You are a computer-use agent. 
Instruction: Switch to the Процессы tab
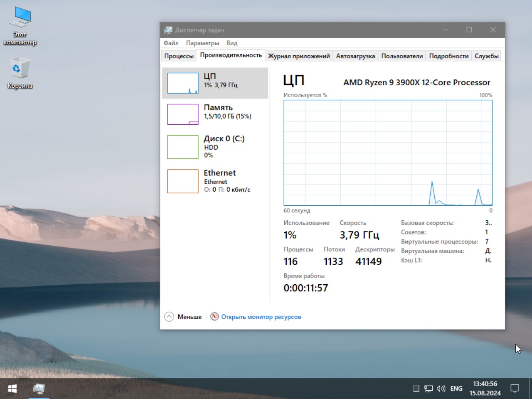179,56
